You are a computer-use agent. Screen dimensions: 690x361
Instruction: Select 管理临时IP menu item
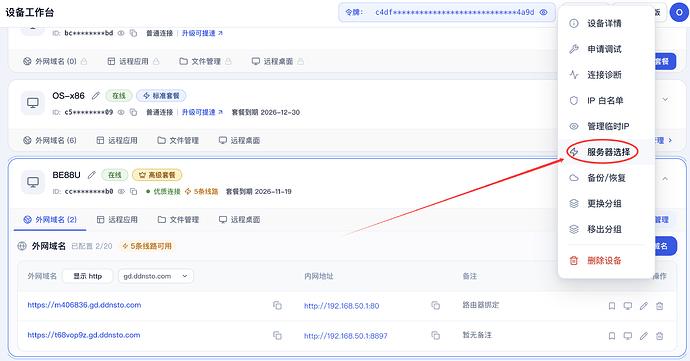coord(606,126)
